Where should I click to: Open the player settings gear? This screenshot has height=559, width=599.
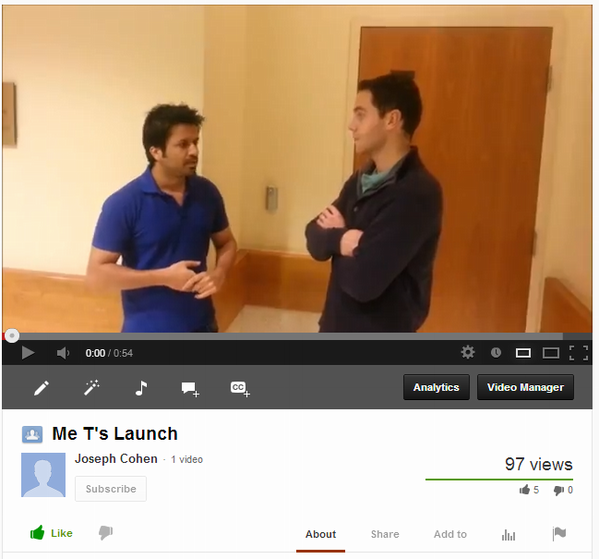coord(468,352)
